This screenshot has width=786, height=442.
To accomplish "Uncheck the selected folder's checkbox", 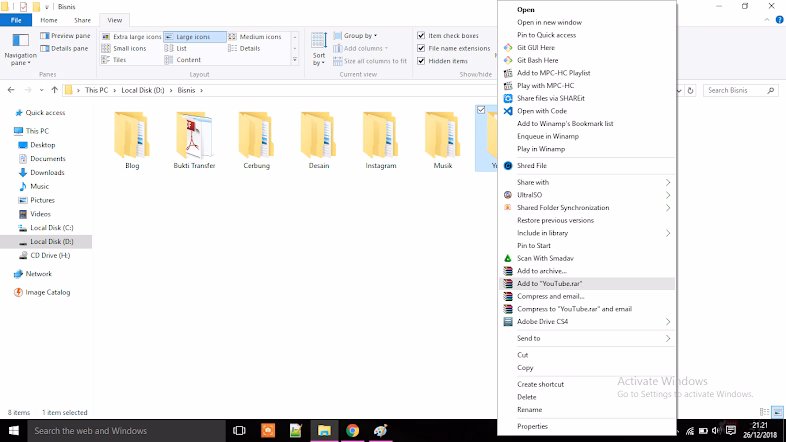I will coord(481,110).
